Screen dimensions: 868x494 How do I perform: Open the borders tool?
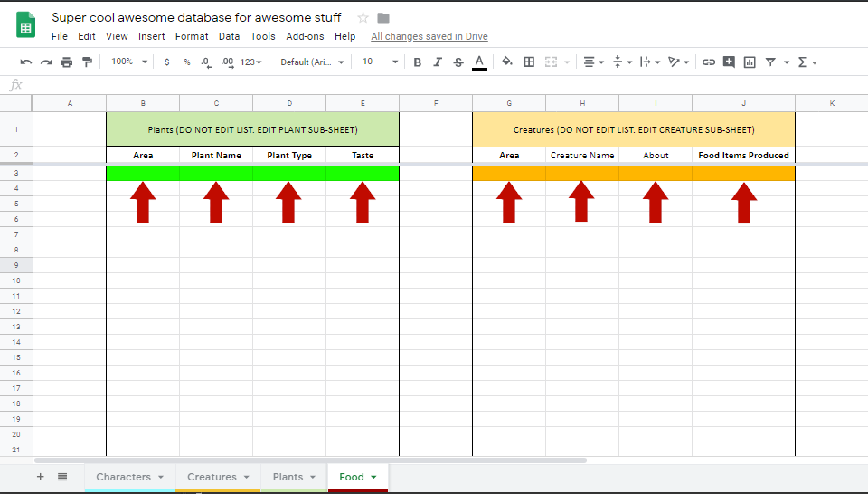529,62
